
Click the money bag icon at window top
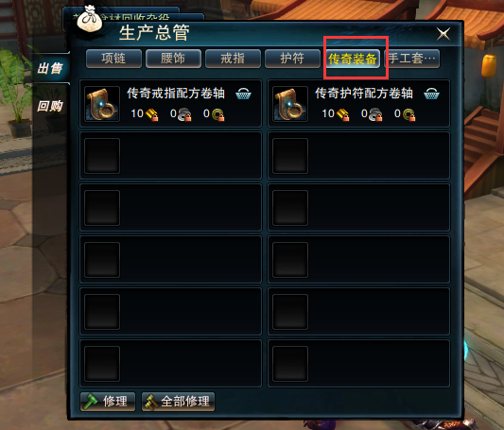point(89,19)
